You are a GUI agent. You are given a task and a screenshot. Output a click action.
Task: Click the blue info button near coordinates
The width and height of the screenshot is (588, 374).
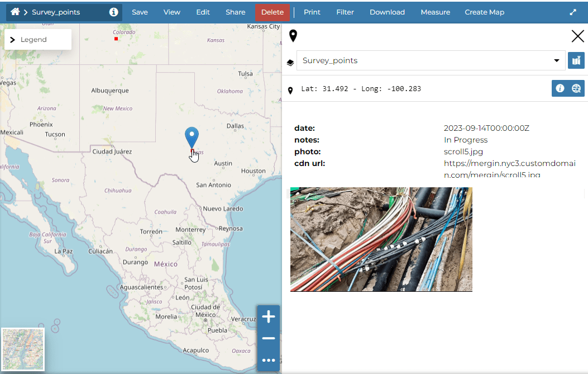560,88
